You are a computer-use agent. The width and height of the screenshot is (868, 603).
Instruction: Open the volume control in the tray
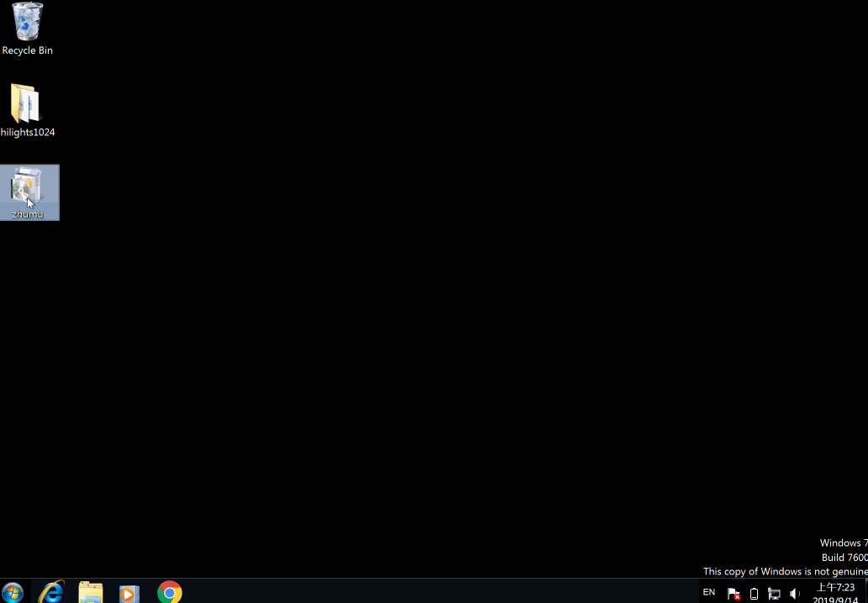click(795, 592)
